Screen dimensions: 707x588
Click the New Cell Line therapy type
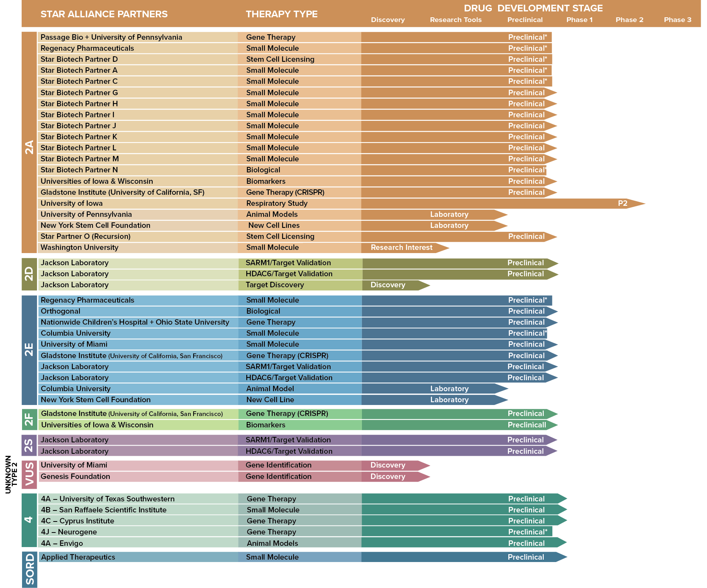coord(270,400)
